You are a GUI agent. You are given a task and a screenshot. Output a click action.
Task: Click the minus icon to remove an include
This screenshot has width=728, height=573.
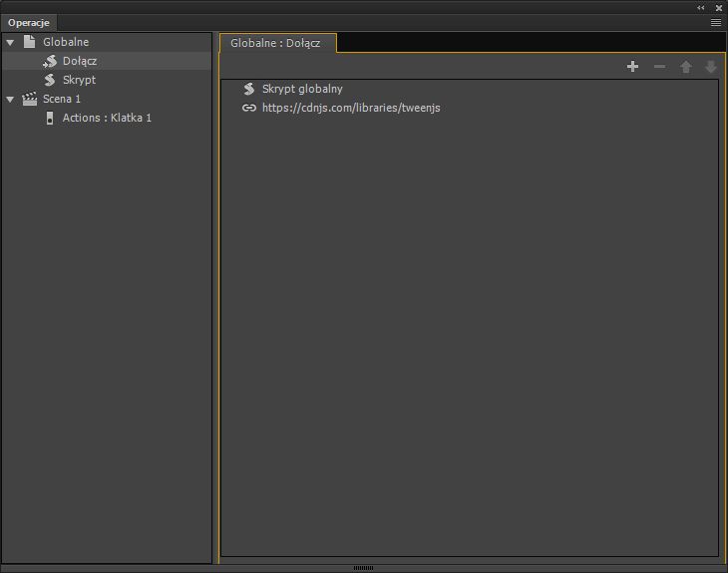tap(659, 67)
